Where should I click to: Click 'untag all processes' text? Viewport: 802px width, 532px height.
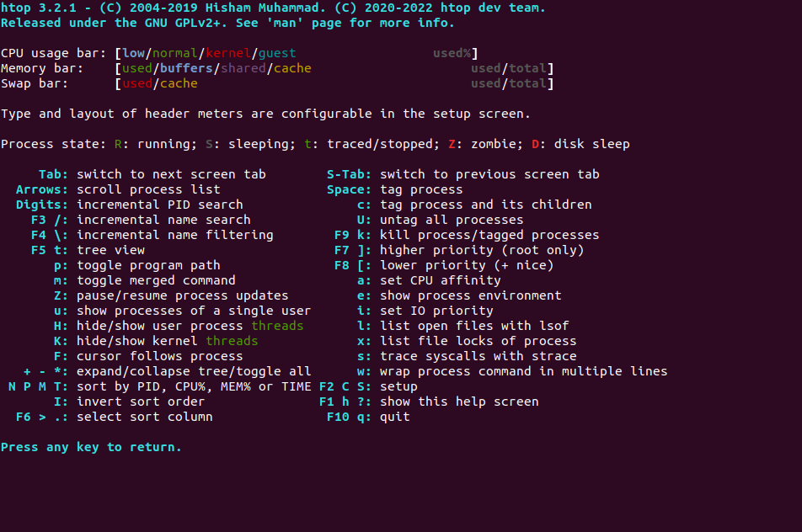click(x=452, y=220)
